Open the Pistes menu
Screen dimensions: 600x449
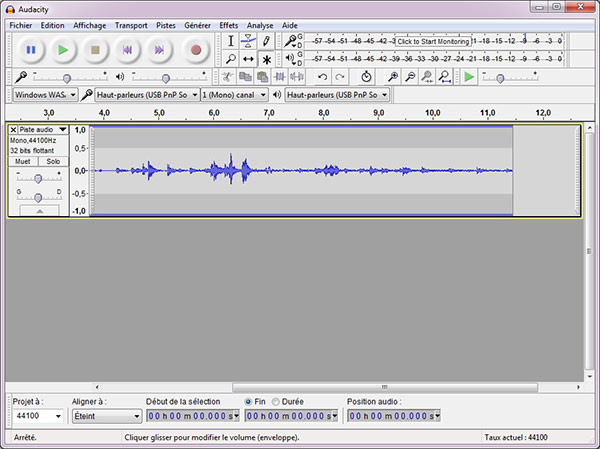[166, 25]
